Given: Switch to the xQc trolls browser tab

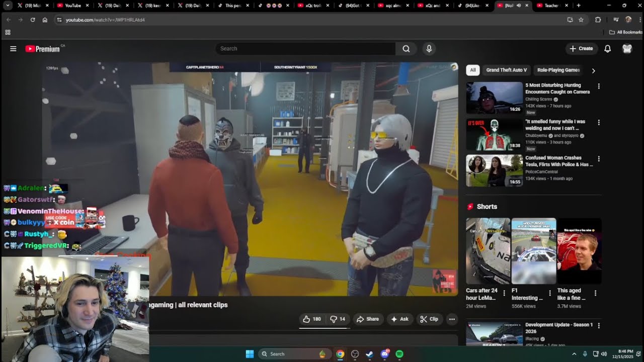Looking at the screenshot, I should [x=312, y=6].
